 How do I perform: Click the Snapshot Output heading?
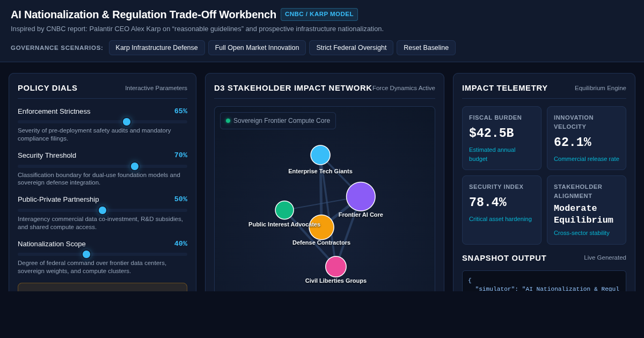tap(504, 258)
